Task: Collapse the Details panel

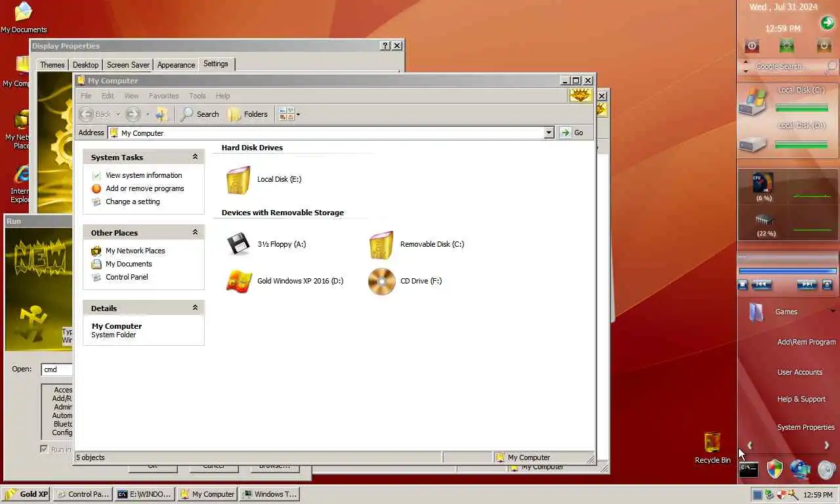Action: [195, 308]
